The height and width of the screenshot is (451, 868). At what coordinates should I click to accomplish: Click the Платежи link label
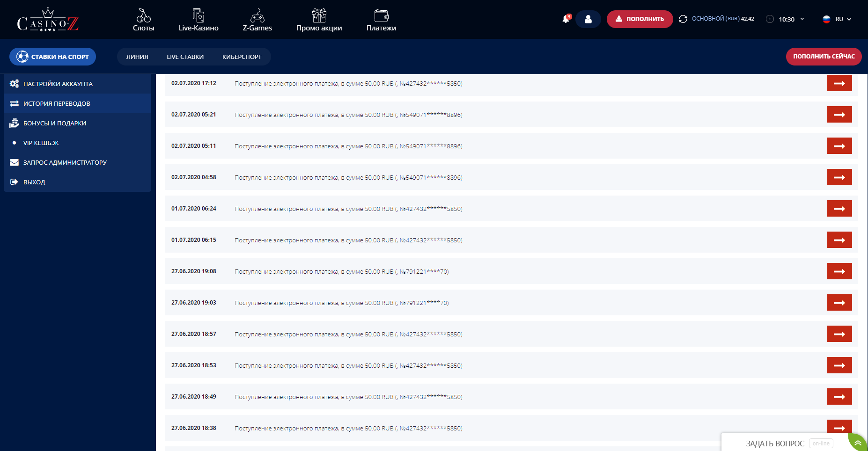tap(382, 28)
